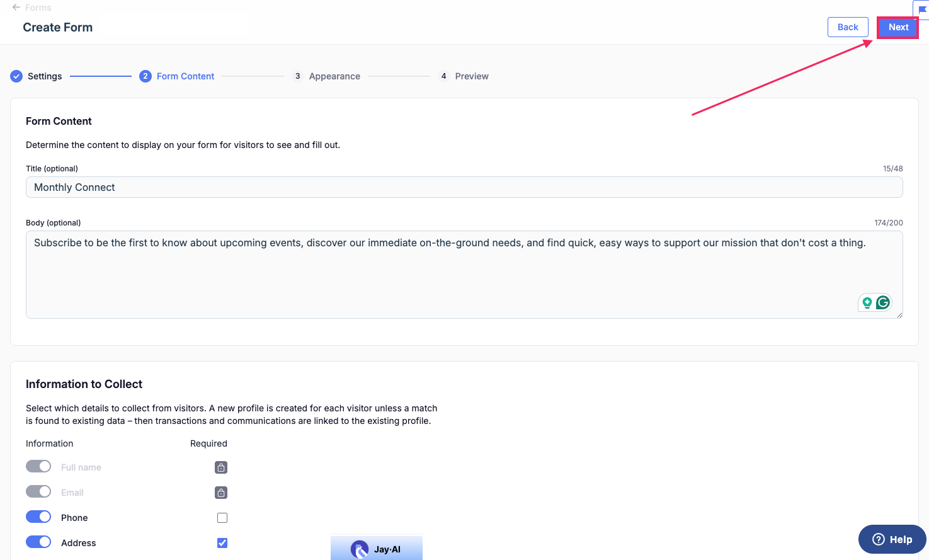Open the Jay·AI assistant
The width and height of the screenshot is (929, 560).
click(x=377, y=549)
